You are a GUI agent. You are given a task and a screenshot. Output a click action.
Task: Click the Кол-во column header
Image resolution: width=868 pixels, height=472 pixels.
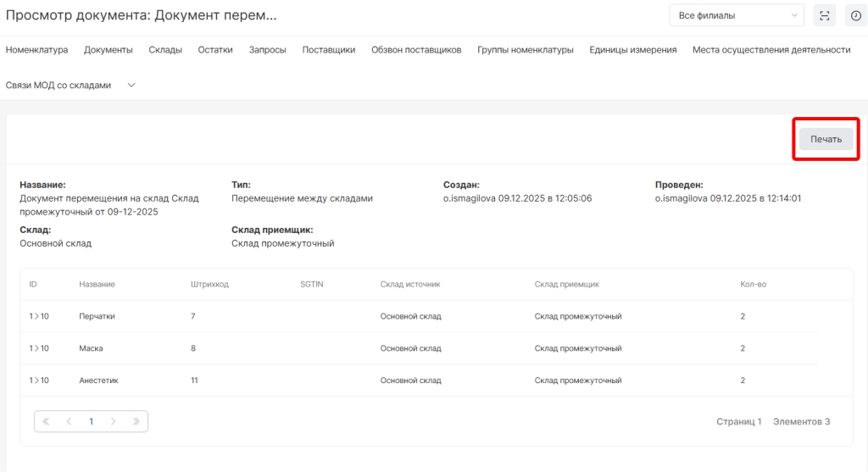(753, 284)
